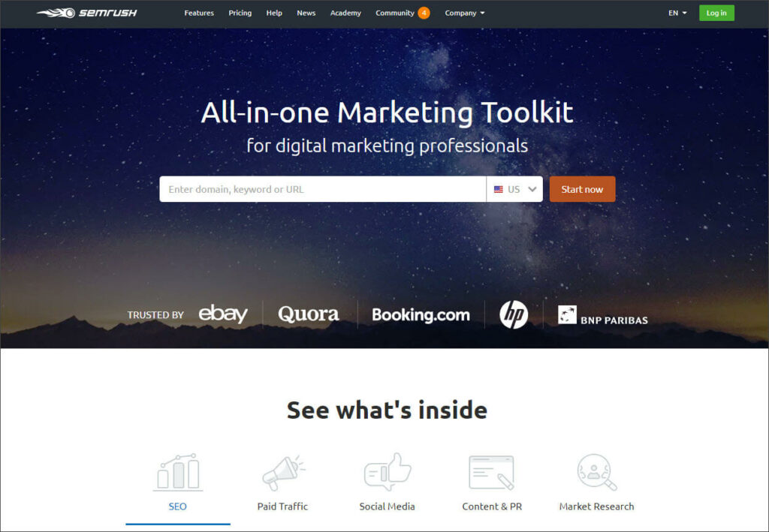Click the Community notification badge
The height and width of the screenshot is (532, 769).
click(x=424, y=13)
